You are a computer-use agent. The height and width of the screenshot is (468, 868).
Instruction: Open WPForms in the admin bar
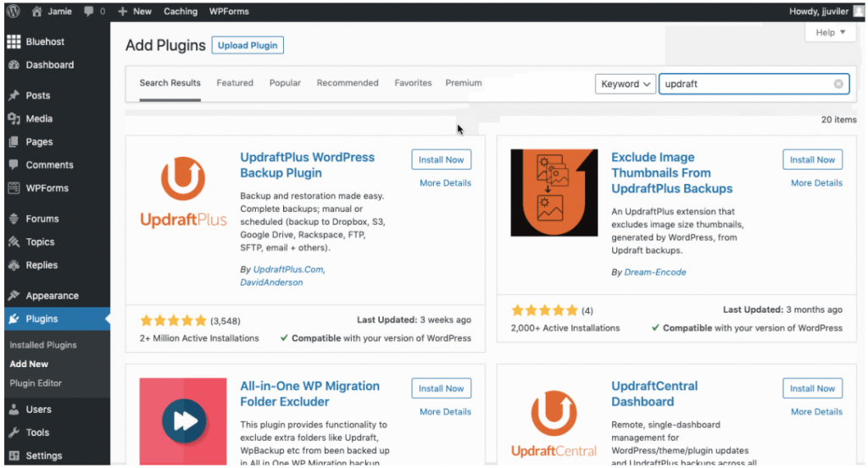229,11
